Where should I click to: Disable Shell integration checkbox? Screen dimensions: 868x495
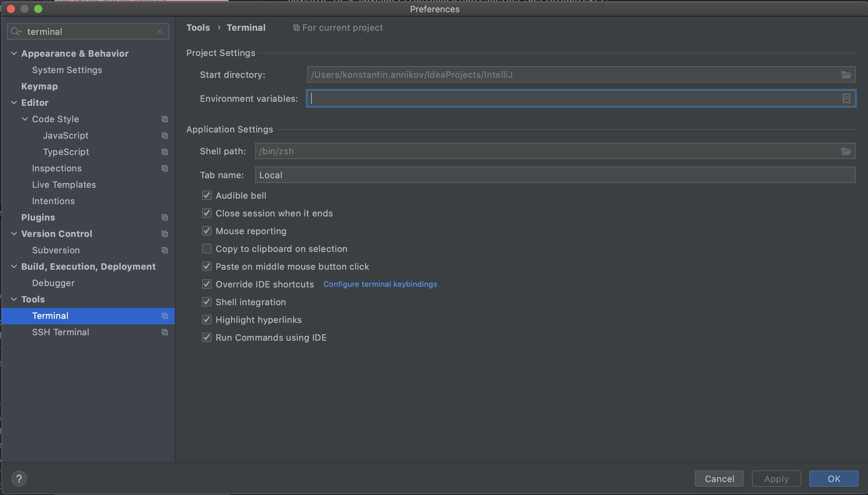(207, 302)
